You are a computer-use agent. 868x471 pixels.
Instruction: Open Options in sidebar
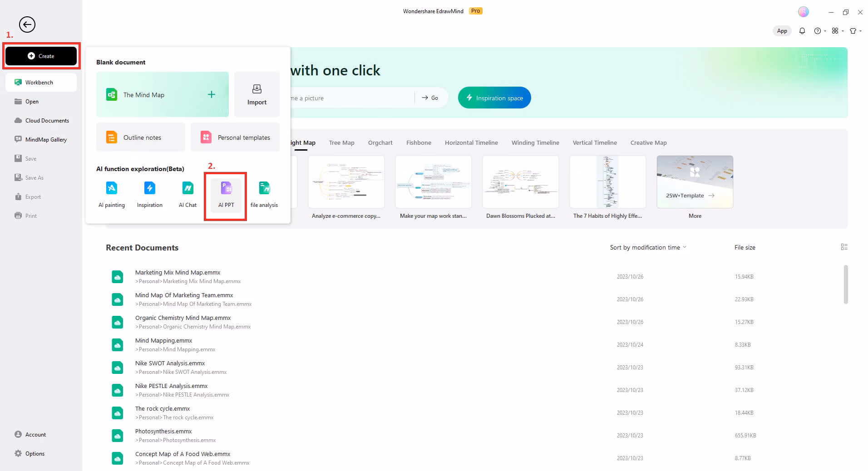click(x=41, y=453)
